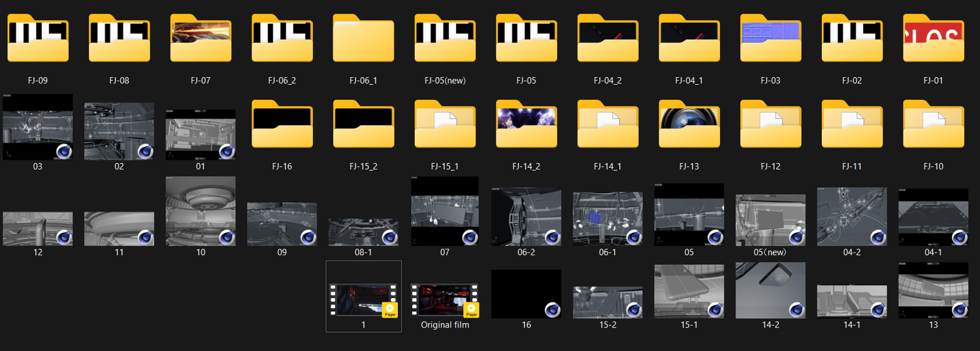Select the FJ-16 folder icon
The height and width of the screenshot is (351, 980).
282,124
